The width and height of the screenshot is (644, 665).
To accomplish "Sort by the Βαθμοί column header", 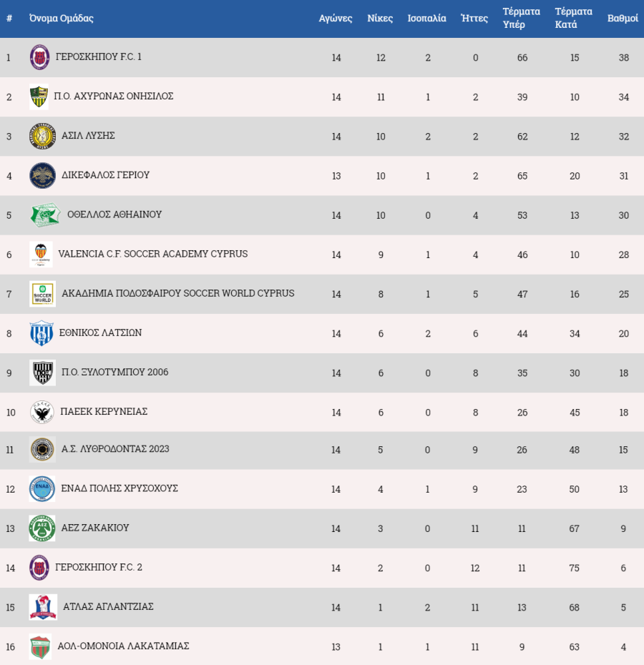I will tap(623, 19).
